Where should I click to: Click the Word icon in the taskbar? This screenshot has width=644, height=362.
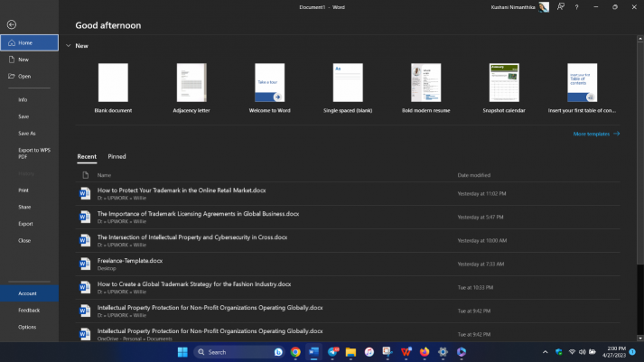coord(313,352)
